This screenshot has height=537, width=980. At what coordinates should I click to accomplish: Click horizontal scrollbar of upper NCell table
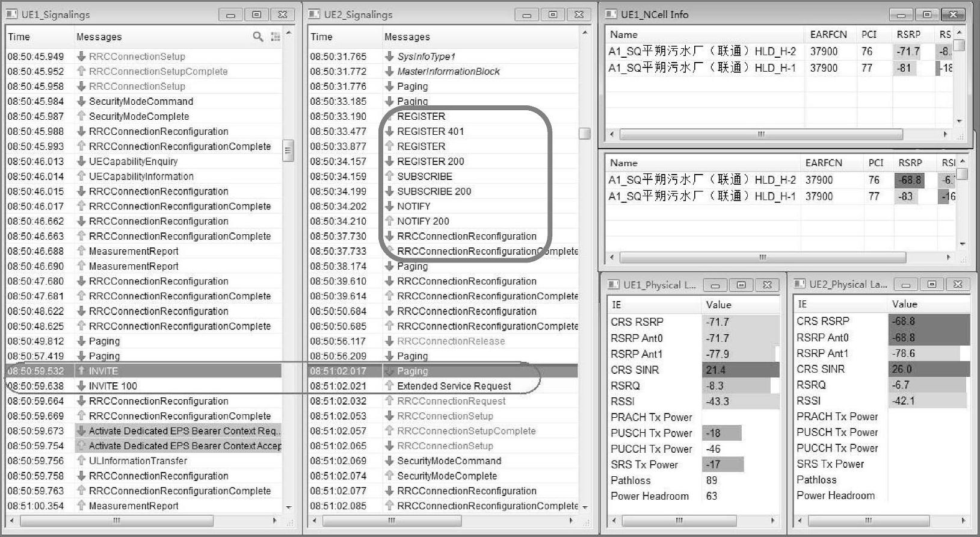click(762, 134)
